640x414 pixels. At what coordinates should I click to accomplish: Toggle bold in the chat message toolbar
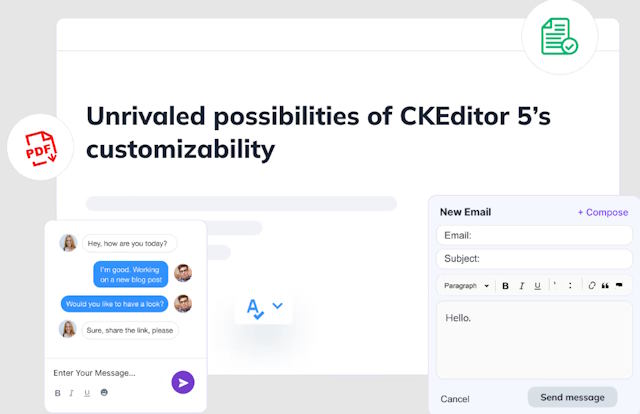57,393
